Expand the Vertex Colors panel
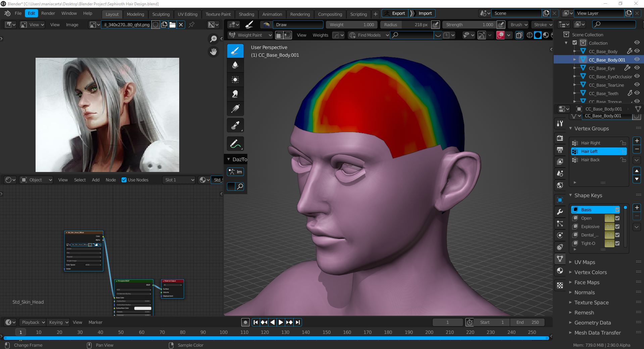The image size is (644, 349). (590, 272)
